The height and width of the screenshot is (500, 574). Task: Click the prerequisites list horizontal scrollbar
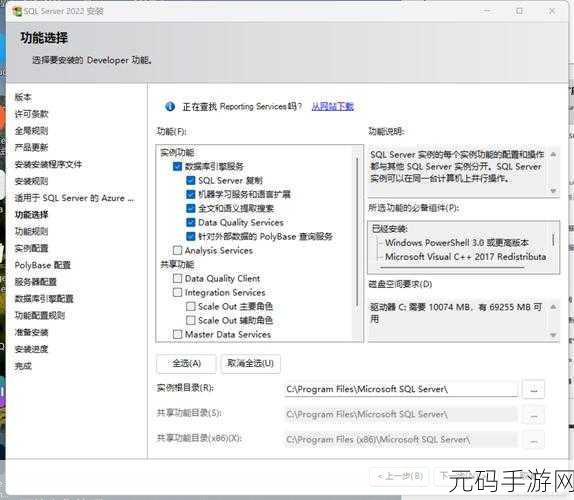[x=452, y=268]
